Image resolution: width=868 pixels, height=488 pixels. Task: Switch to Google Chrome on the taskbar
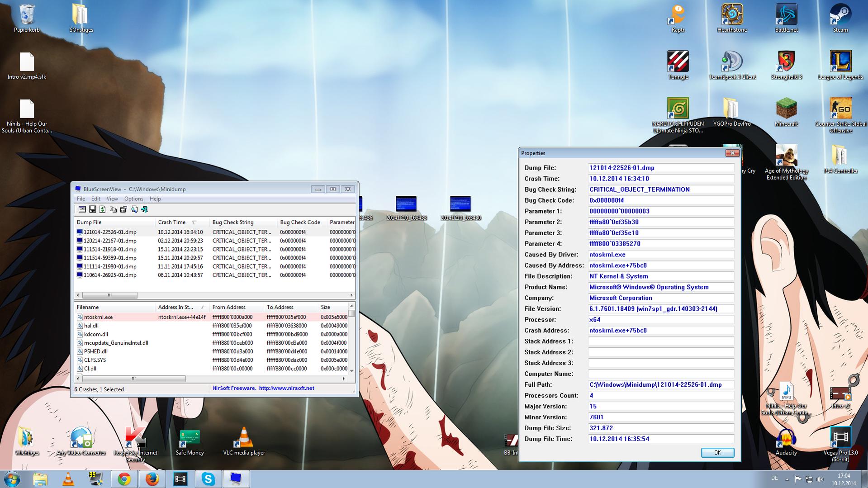tap(124, 479)
